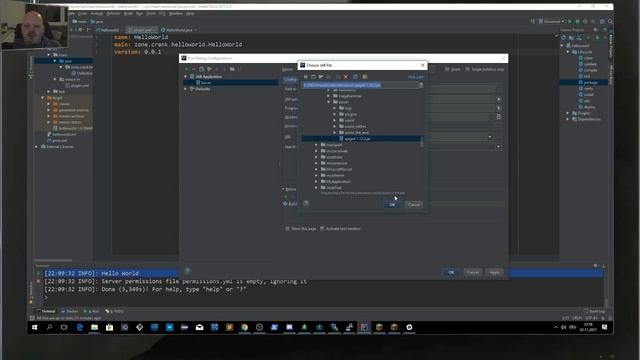
Task: Click the show hidden files icon in Choose JAR File
Action: pos(364,77)
